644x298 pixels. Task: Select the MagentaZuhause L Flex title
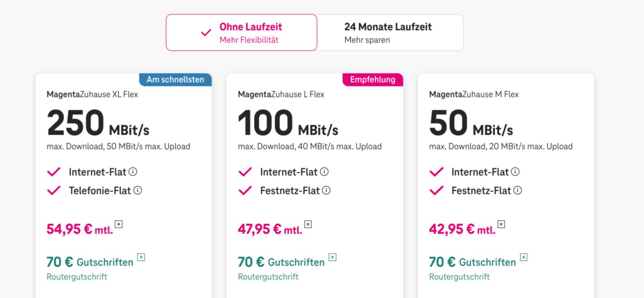tap(281, 95)
